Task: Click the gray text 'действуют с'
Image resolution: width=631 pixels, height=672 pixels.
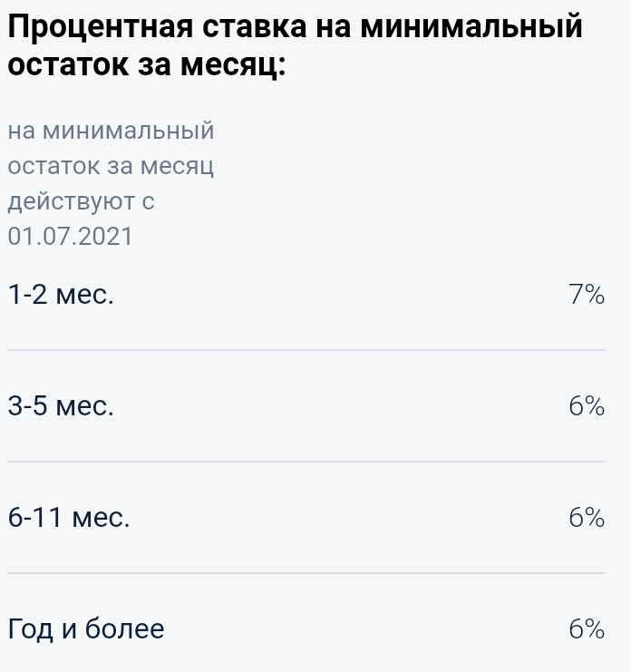Action: click(x=81, y=201)
